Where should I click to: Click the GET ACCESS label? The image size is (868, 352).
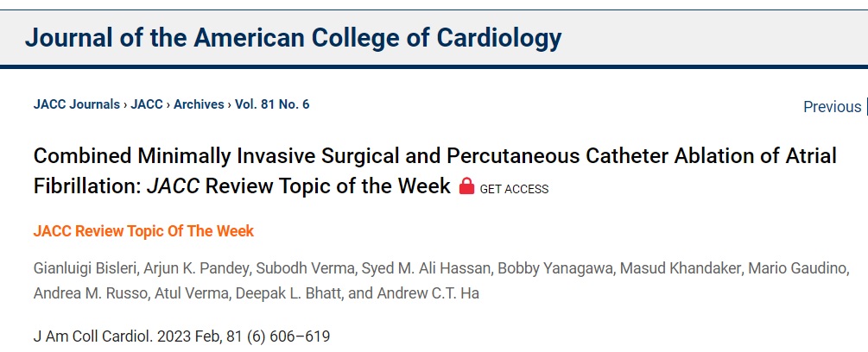pyautogui.click(x=514, y=189)
